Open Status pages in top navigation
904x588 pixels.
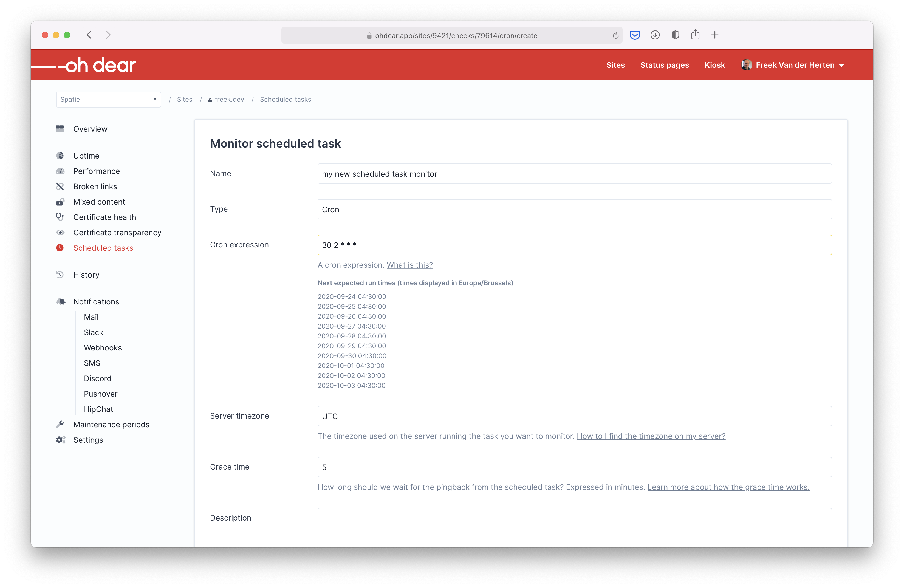(x=664, y=65)
